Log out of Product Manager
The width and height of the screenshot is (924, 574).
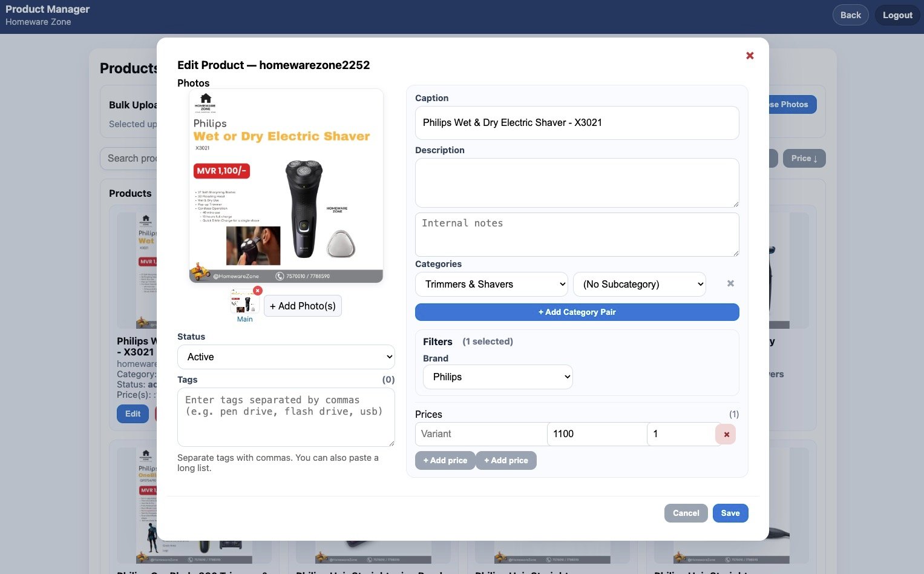[897, 15]
